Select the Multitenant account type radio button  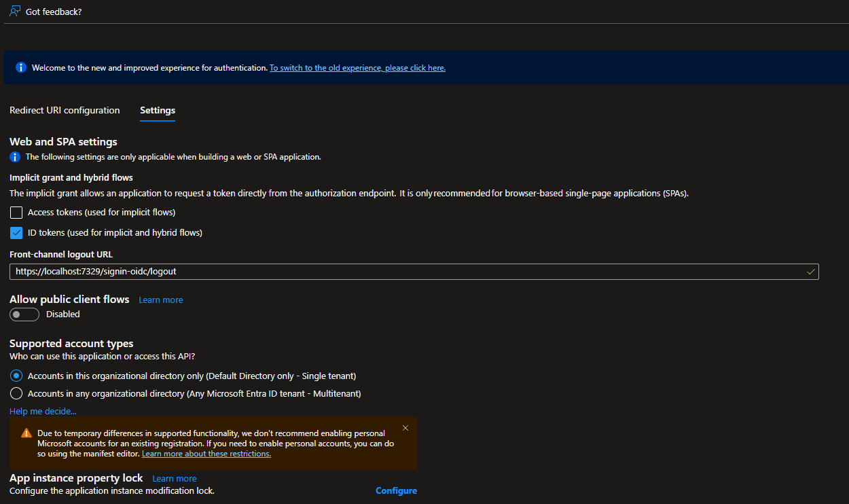click(16, 393)
